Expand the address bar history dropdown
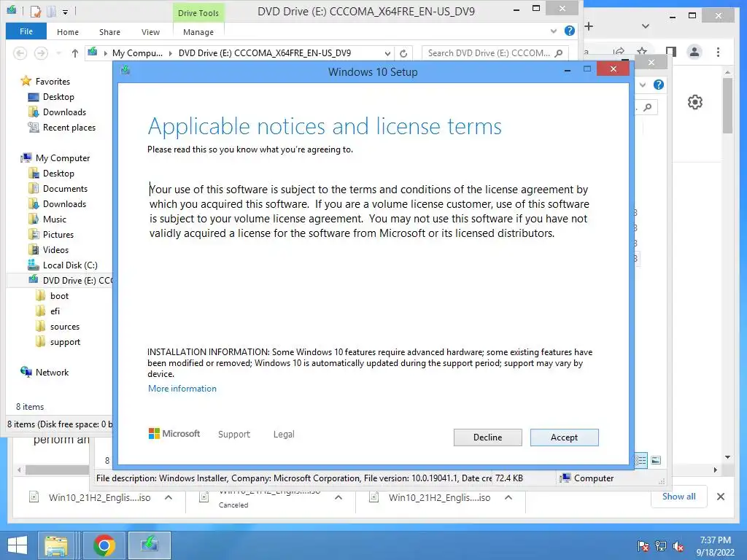This screenshot has height=560, width=747. coord(388,53)
